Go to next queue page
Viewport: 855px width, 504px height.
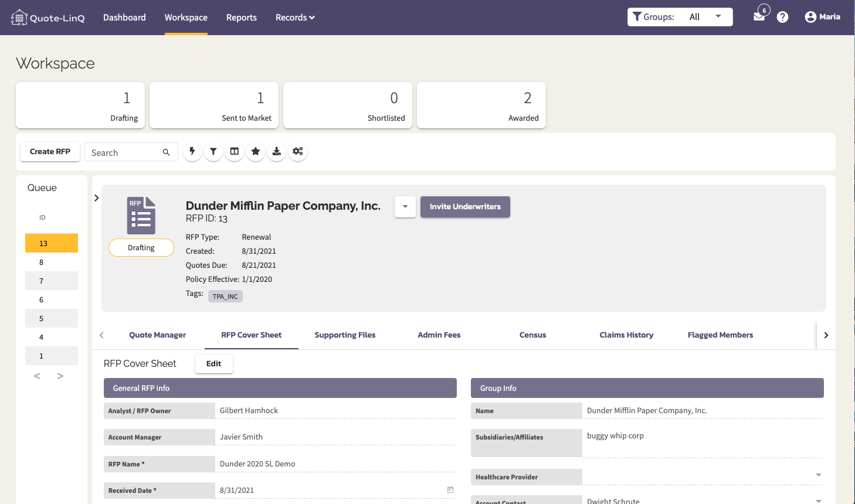(60, 376)
